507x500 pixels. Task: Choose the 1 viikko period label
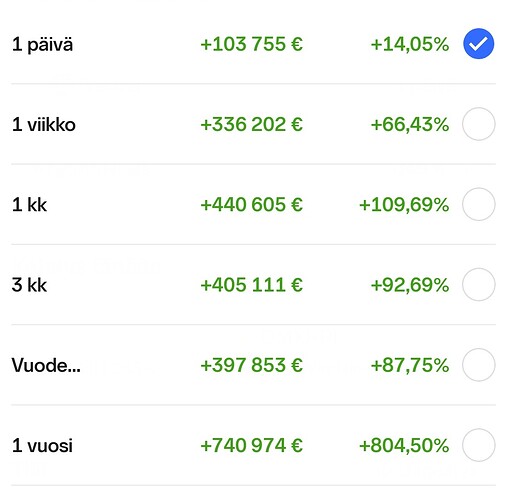point(44,125)
